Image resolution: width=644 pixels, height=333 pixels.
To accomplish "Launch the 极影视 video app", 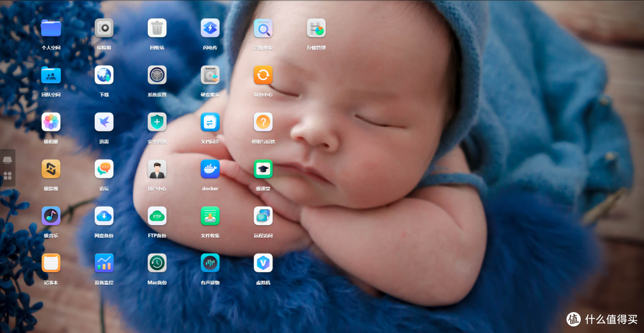I will (x=51, y=169).
